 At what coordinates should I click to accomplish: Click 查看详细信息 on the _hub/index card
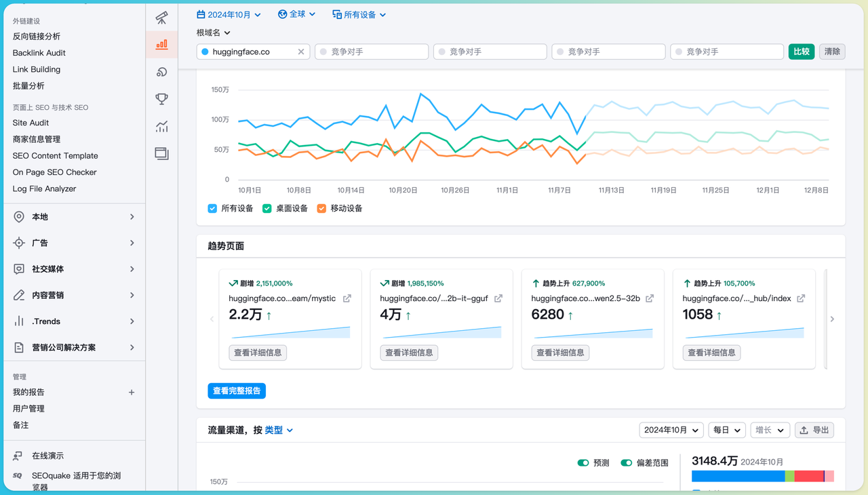pos(711,353)
